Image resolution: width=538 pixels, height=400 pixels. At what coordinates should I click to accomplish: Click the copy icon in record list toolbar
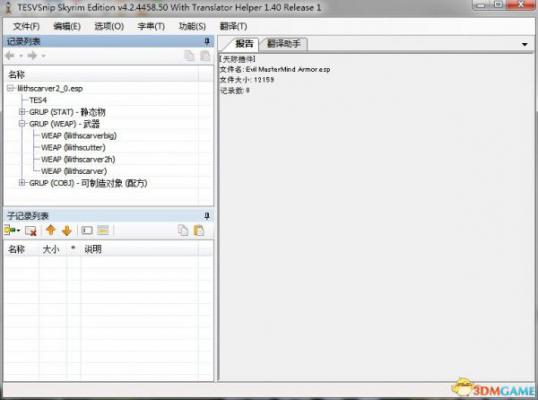tap(189, 56)
